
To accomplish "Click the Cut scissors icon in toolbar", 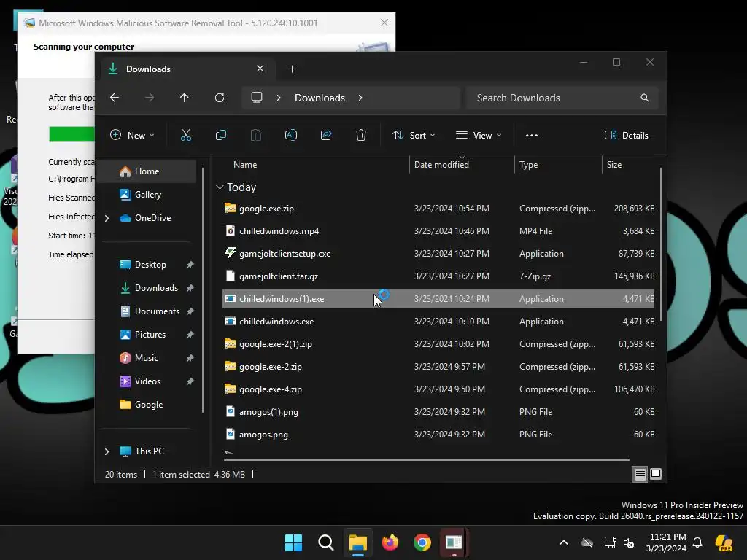I will [x=186, y=135].
